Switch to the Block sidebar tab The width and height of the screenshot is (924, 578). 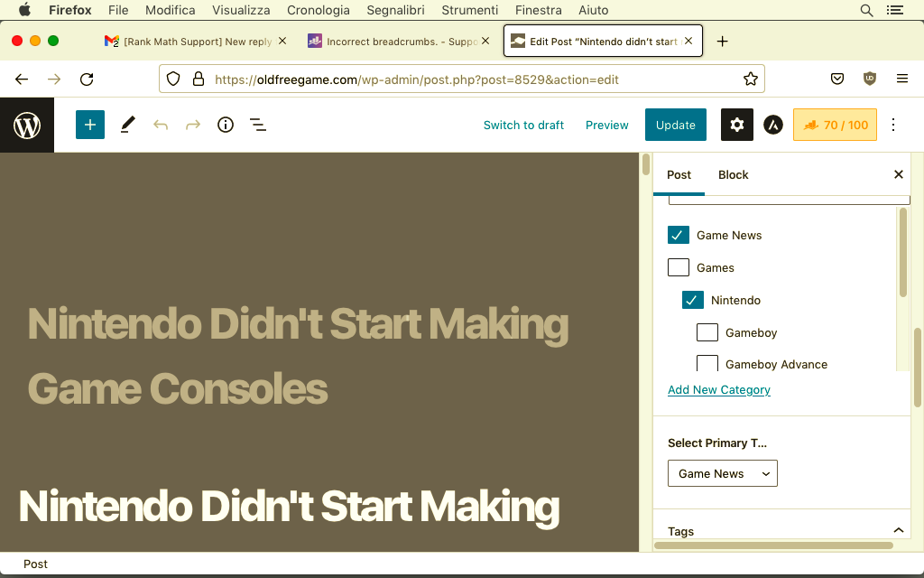pyautogui.click(x=733, y=174)
